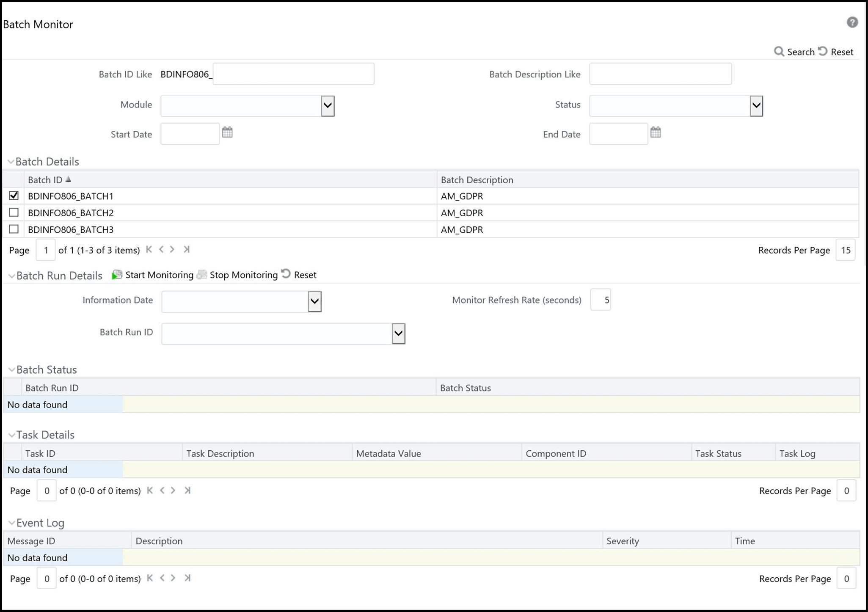868x612 pixels.
Task: Click the Batch ID Like input field
Action: (293, 73)
